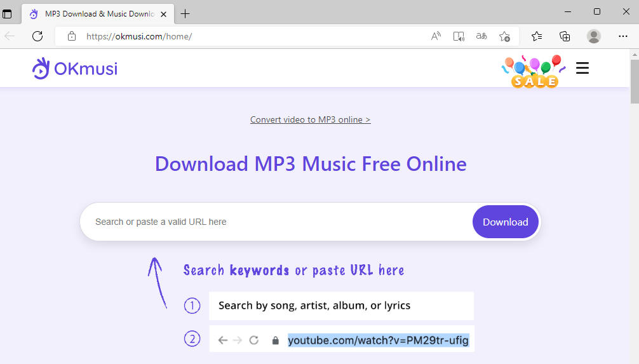Select the MP3 Download & Music tab
The width and height of the screenshot is (639, 364).
[x=97, y=14]
